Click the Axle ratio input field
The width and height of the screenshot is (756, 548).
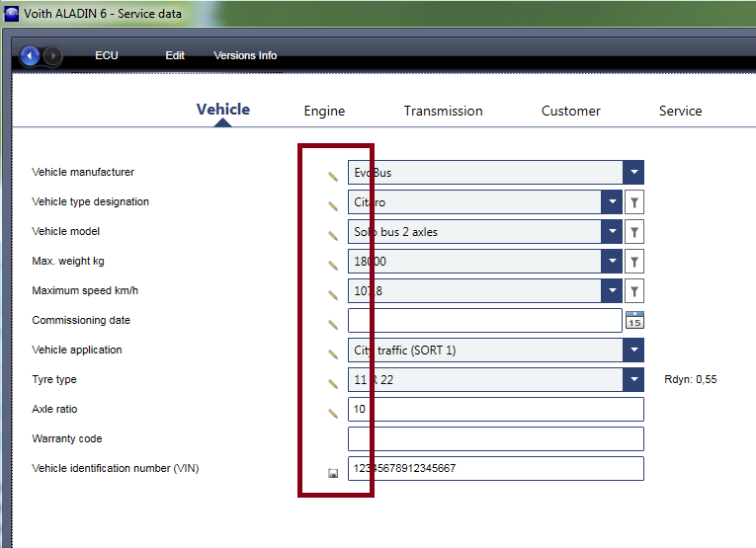click(496, 410)
